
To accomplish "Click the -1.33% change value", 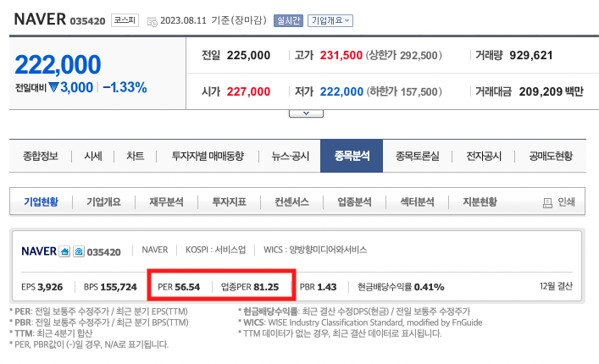I will [125, 87].
